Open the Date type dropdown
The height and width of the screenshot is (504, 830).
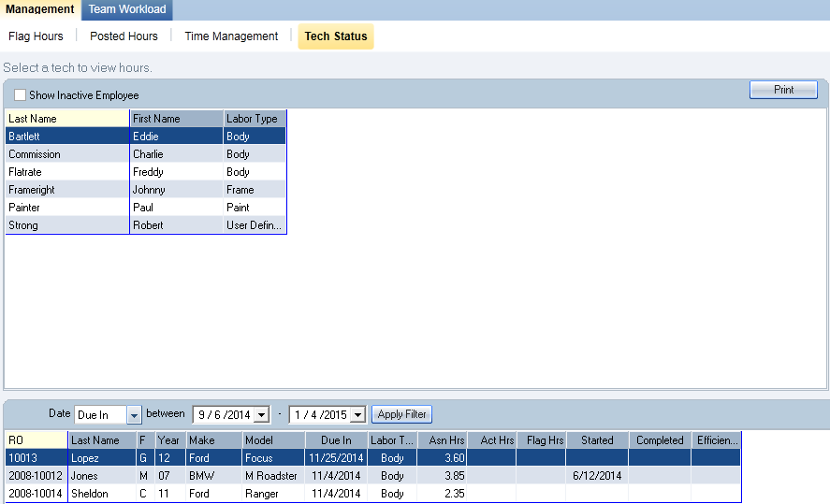(x=133, y=414)
